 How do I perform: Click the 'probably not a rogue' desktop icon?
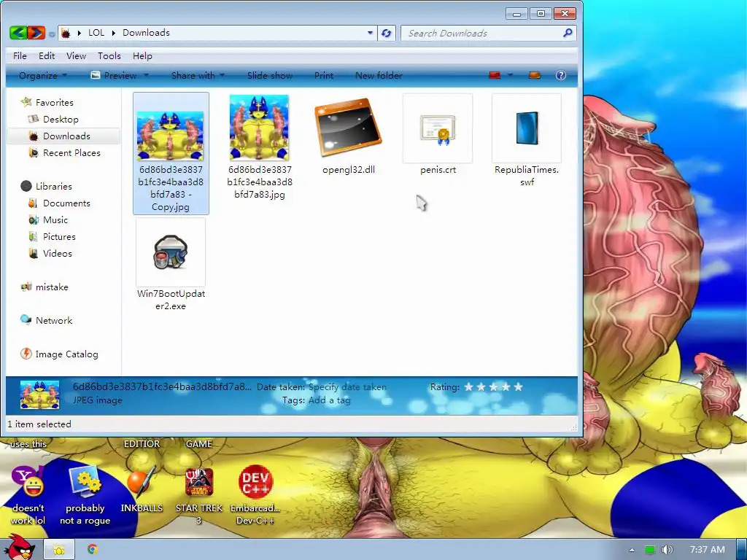85,495
